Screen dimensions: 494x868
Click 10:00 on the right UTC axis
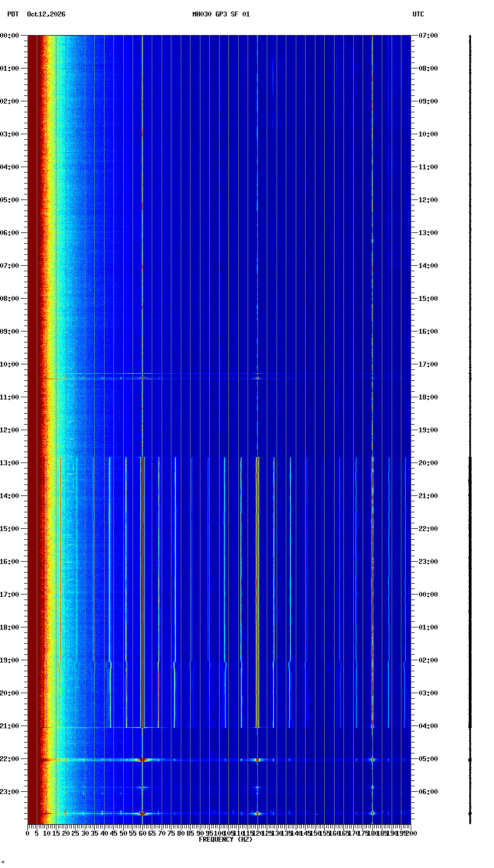428,134
